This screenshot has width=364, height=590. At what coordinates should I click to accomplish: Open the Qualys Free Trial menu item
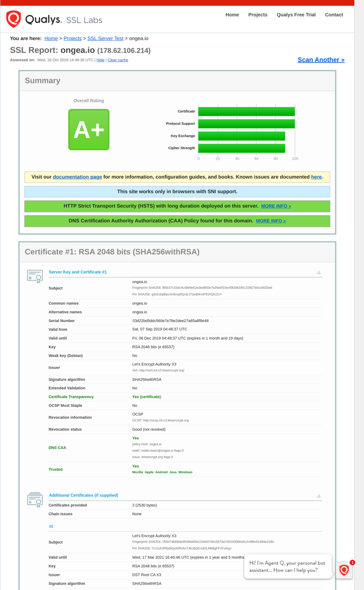click(296, 15)
